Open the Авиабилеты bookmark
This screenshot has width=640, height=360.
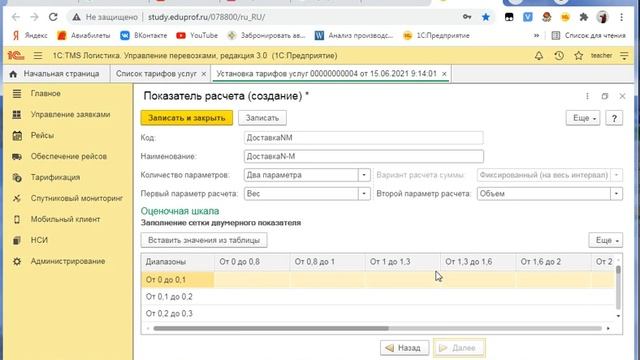[x=84, y=36]
